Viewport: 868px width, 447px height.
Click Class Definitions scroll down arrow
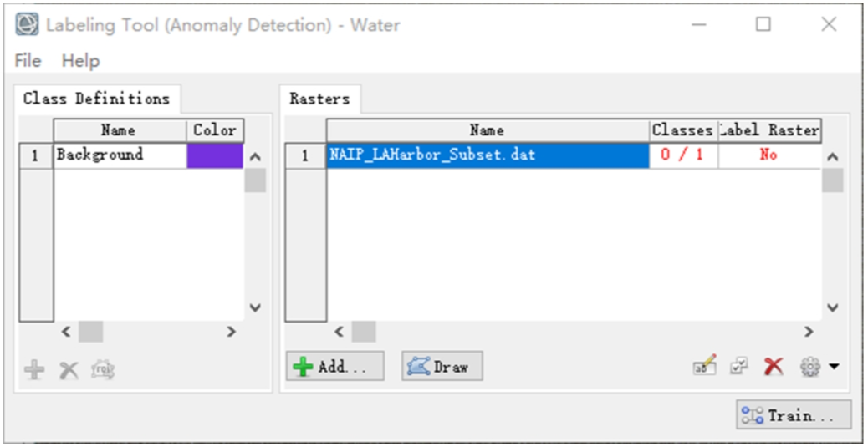point(255,307)
